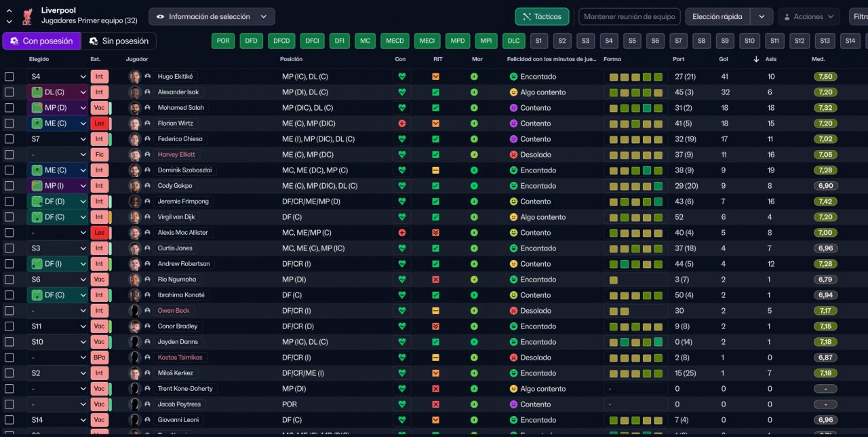This screenshot has width=868, height=437.
Task: Toggle the club switcher chevrons beside Liverpool
Action: 9,16
